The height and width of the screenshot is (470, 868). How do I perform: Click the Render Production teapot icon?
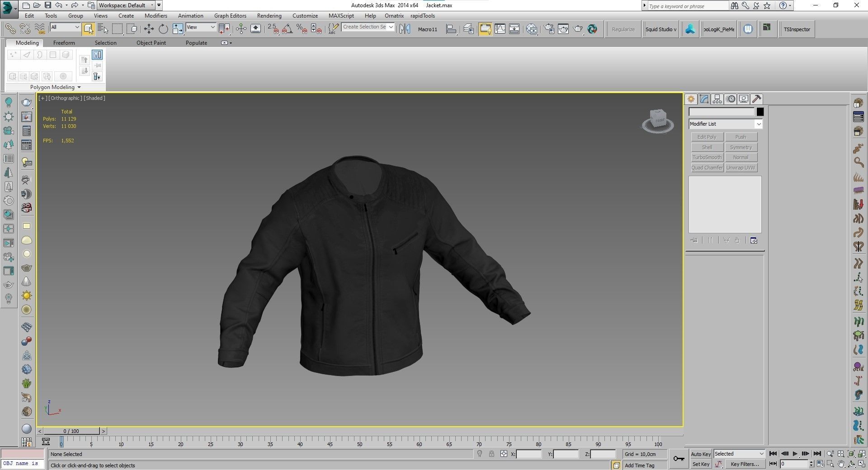pyautogui.click(x=578, y=29)
